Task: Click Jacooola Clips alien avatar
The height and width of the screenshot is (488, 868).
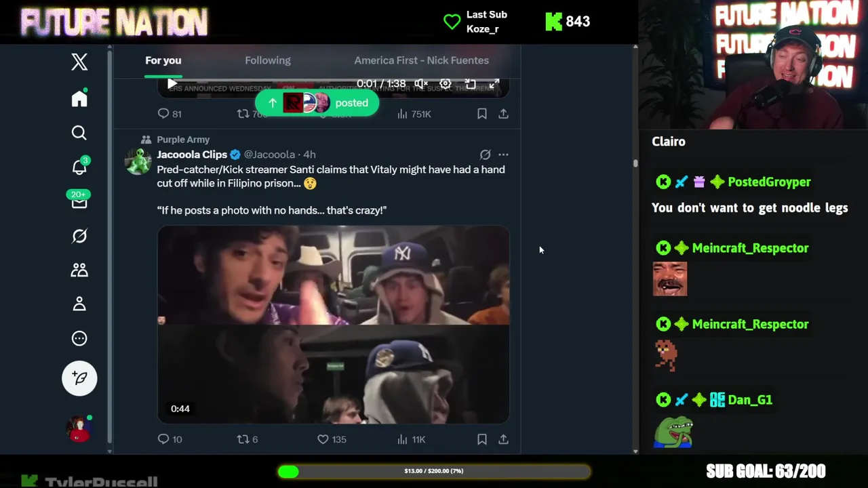Action: pos(138,161)
